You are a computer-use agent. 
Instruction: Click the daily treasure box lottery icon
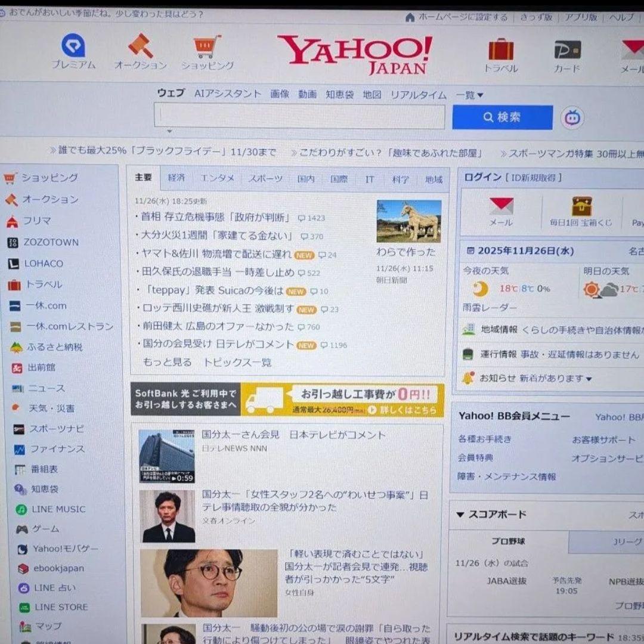point(581,206)
